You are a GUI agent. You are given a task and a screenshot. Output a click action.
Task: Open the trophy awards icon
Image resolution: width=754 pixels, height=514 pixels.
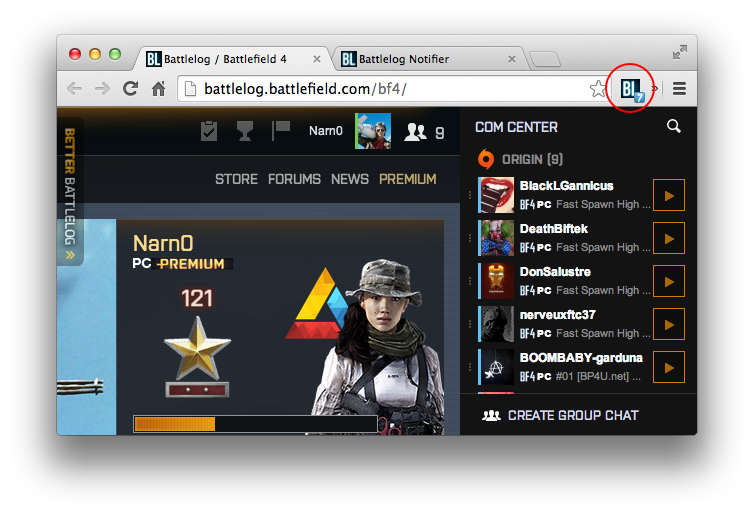click(x=245, y=131)
